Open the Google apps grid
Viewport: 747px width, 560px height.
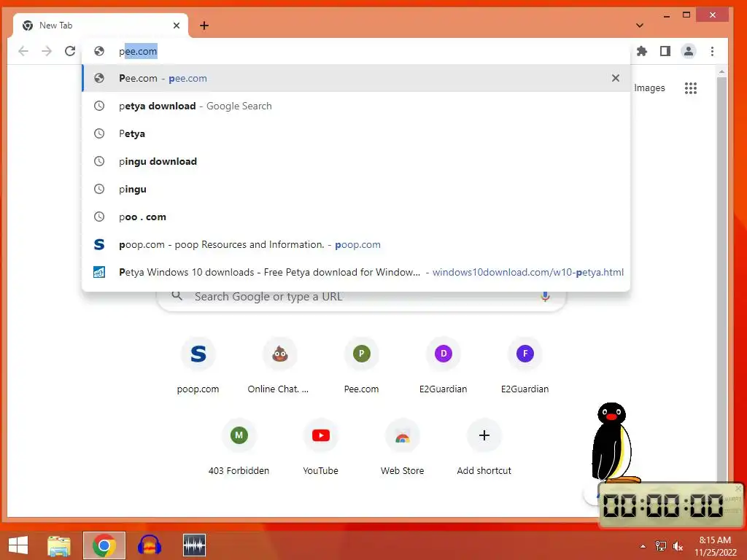pyautogui.click(x=691, y=88)
